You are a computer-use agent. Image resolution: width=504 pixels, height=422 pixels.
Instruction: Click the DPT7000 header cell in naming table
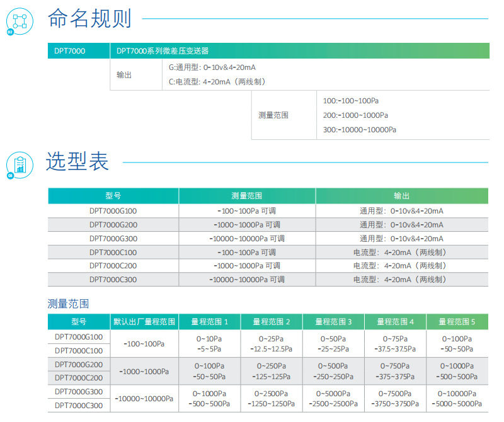pos(79,51)
